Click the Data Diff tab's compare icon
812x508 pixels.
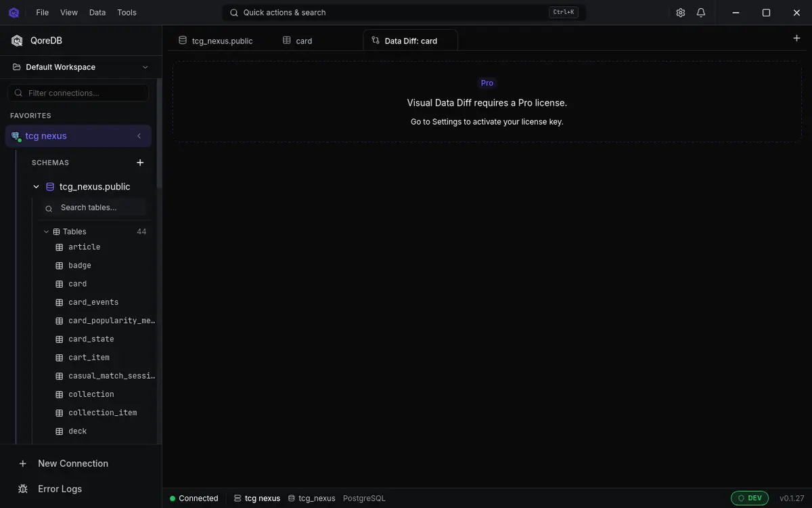coord(376,41)
